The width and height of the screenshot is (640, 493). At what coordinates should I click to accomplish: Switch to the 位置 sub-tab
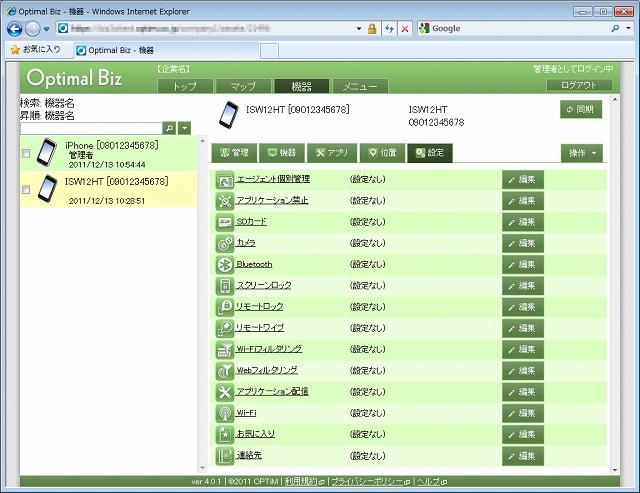pos(382,153)
